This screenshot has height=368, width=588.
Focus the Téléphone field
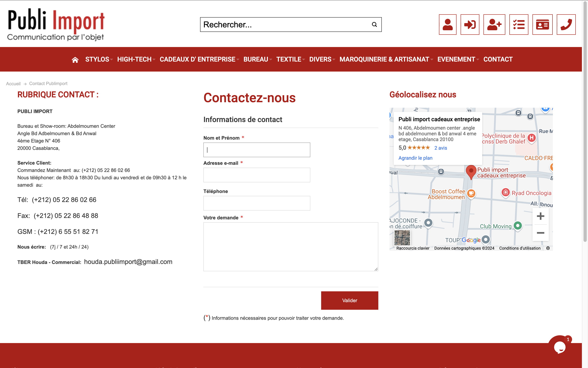pos(257,203)
